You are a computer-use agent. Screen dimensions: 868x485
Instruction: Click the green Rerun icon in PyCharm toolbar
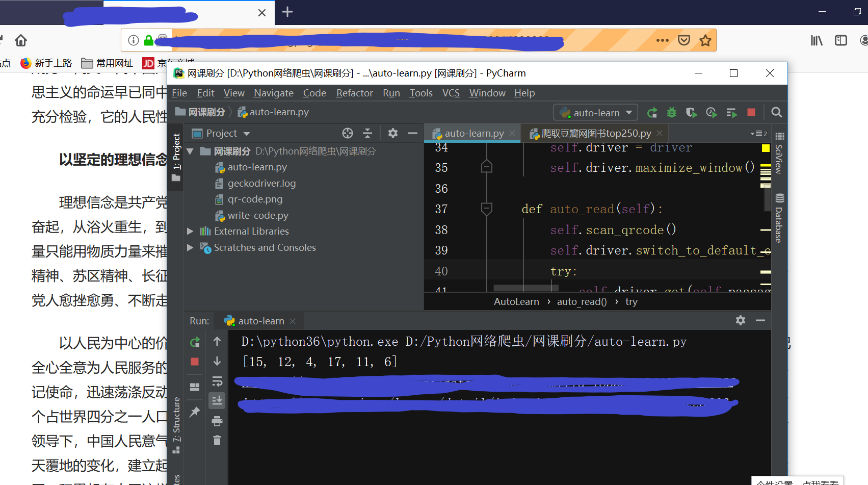pyautogui.click(x=652, y=113)
